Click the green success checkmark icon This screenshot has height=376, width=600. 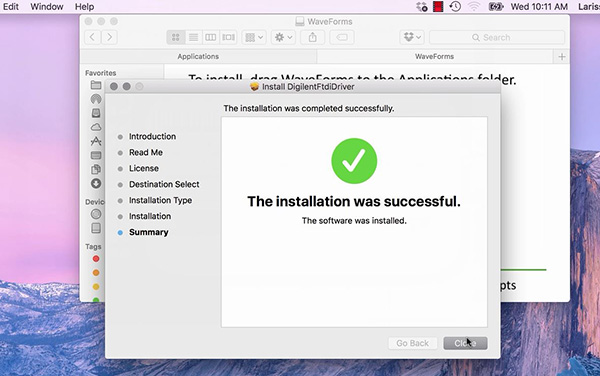[x=354, y=161]
